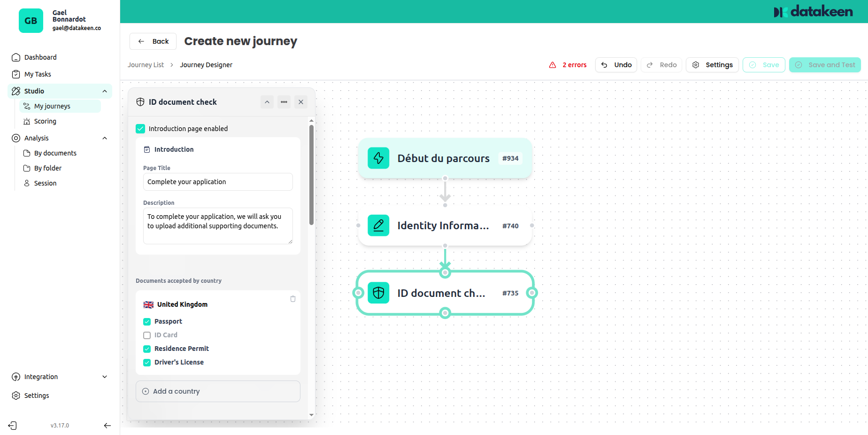Expand the Integration section
The width and height of the screenshot is (868, 435).
point(105,376)
